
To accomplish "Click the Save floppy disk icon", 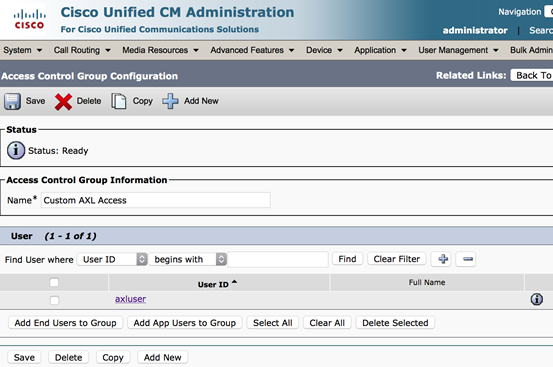I will [12, 102].
